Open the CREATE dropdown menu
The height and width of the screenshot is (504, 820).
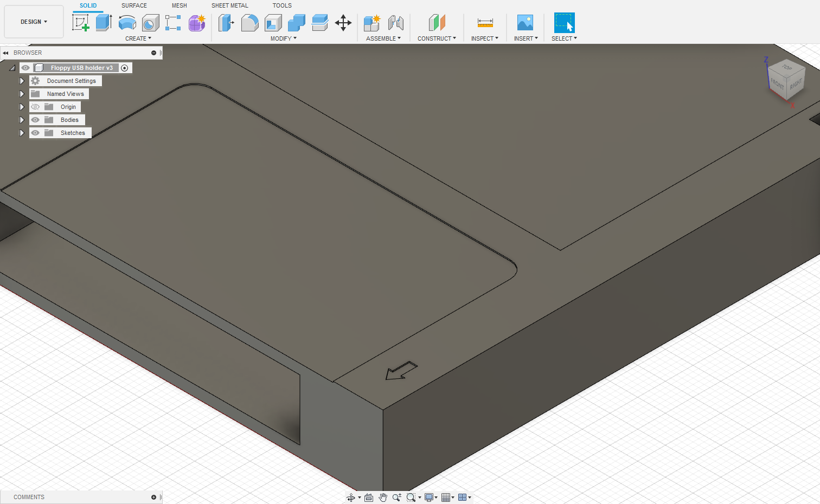pyautogui.click(x=138, y=38)
